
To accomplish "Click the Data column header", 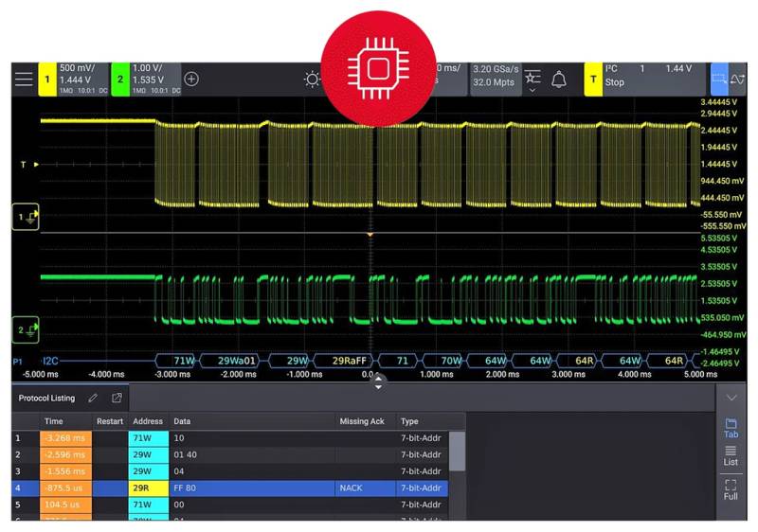I will click(252, 421).
